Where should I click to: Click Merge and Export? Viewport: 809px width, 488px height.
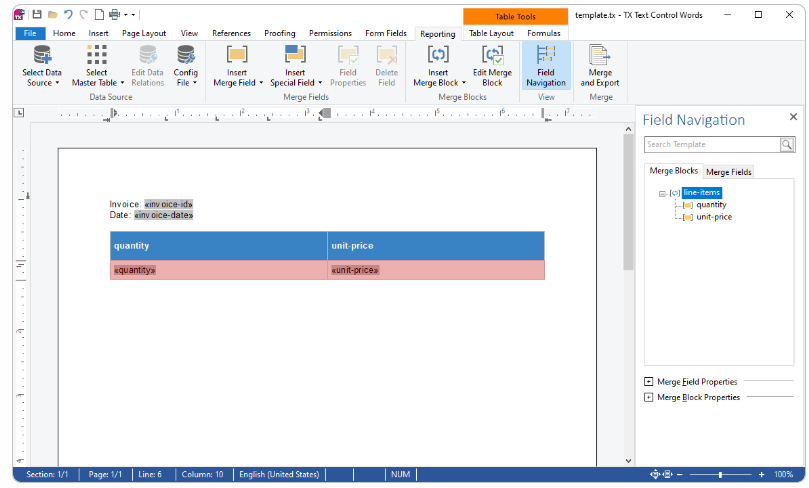click(600, 66)
